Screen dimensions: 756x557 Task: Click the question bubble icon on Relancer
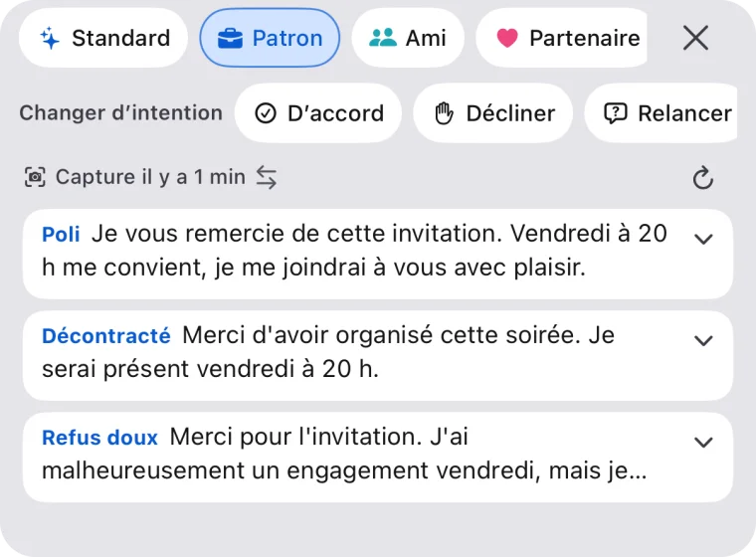coord(615,113)
